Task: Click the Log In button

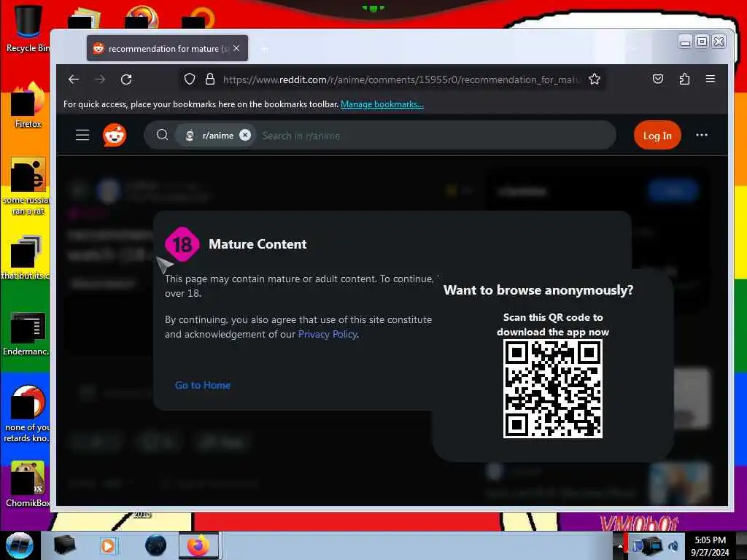Action: point(657,136)
